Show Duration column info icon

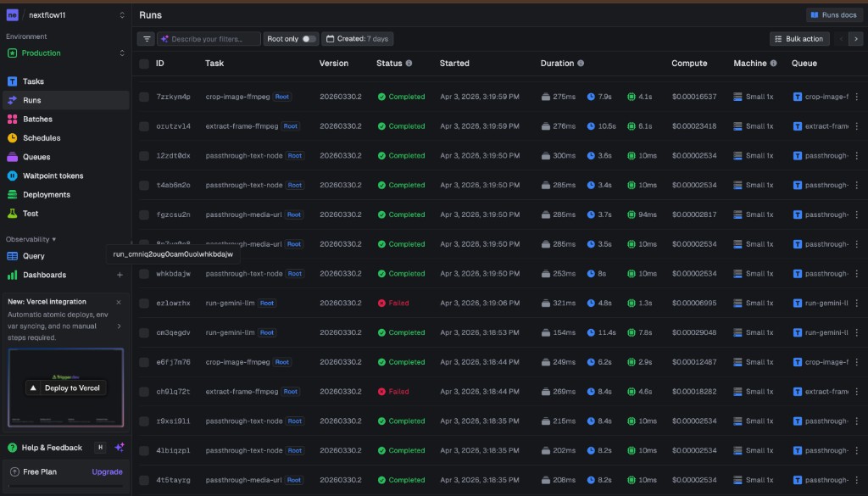[x=580, y=63]
